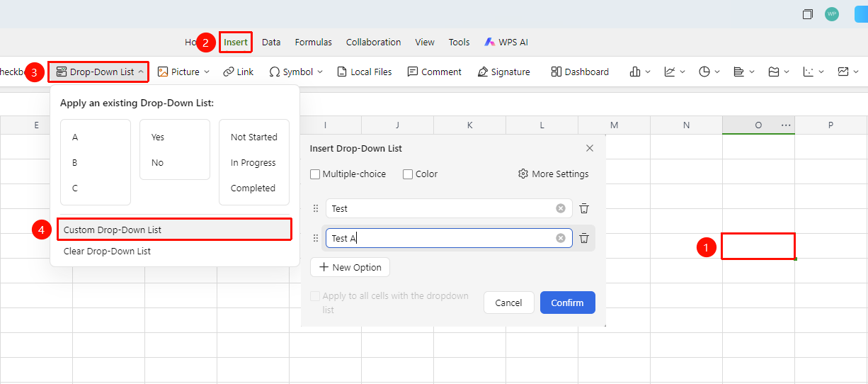Image resolution: width=868 pixels, height=384 pixels.
Task: Expand the horizontal bar chart dropdown arrow
Action: click(x=752, y=72)
